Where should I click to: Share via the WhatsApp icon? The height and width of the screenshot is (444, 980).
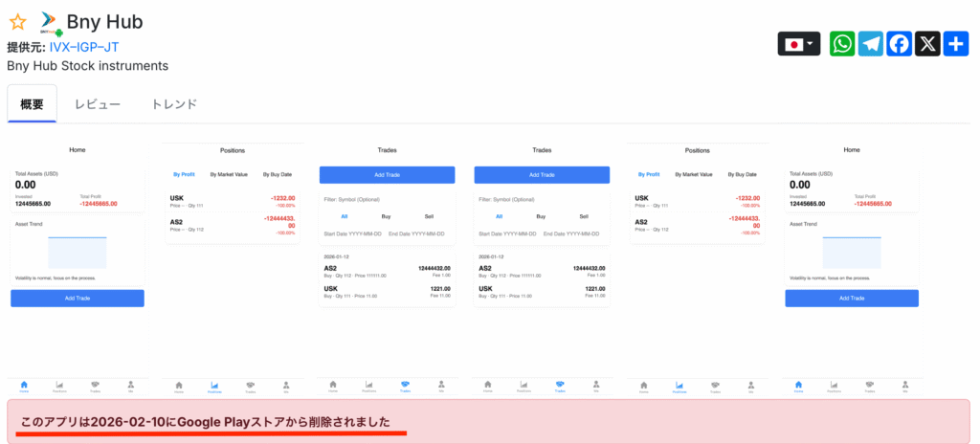842,44
